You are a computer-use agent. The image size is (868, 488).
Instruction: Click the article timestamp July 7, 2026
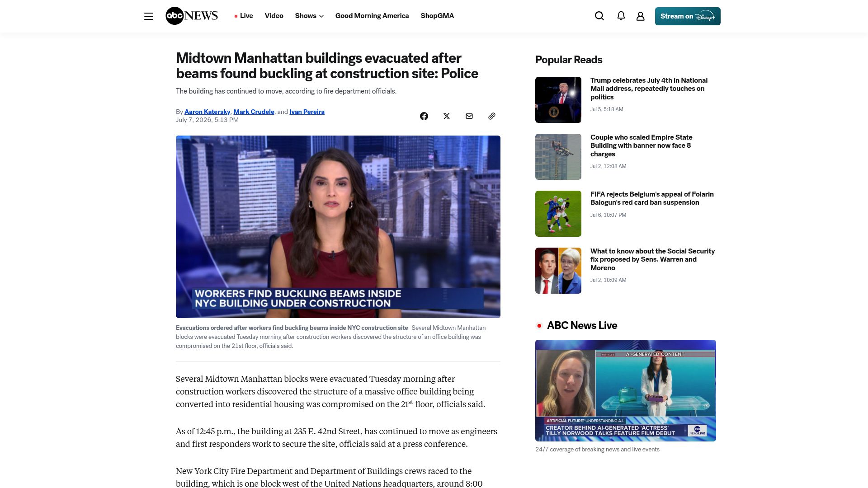click(207, 120)
